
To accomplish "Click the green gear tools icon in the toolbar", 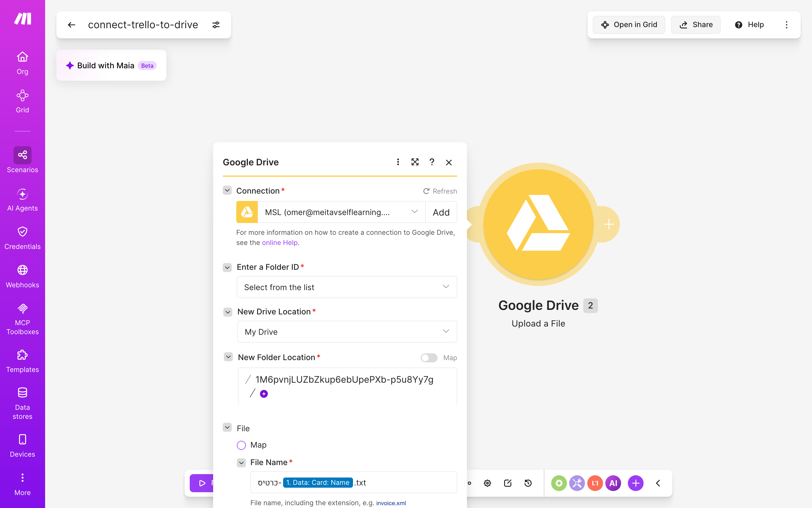I will [559, 483].
